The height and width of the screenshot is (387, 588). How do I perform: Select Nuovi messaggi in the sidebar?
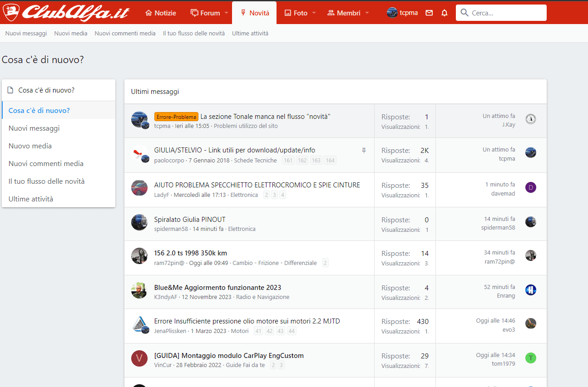pyautogui.click(x=59, y=128)
